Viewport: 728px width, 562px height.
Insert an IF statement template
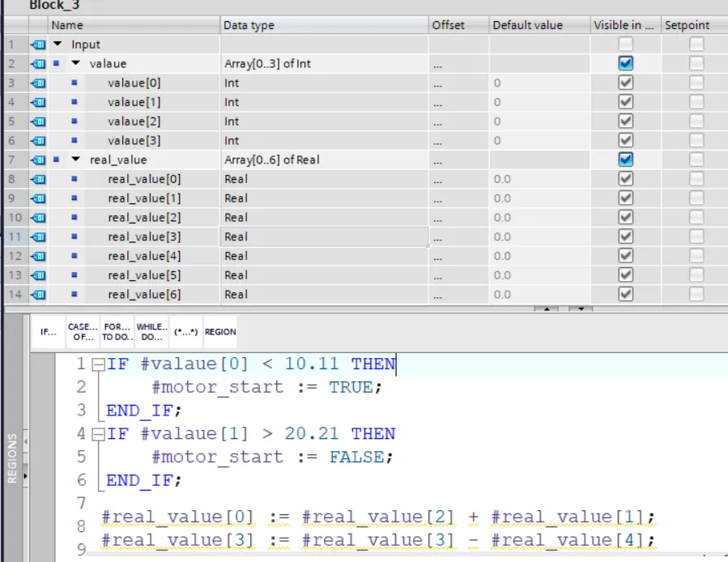click(49, 332)
